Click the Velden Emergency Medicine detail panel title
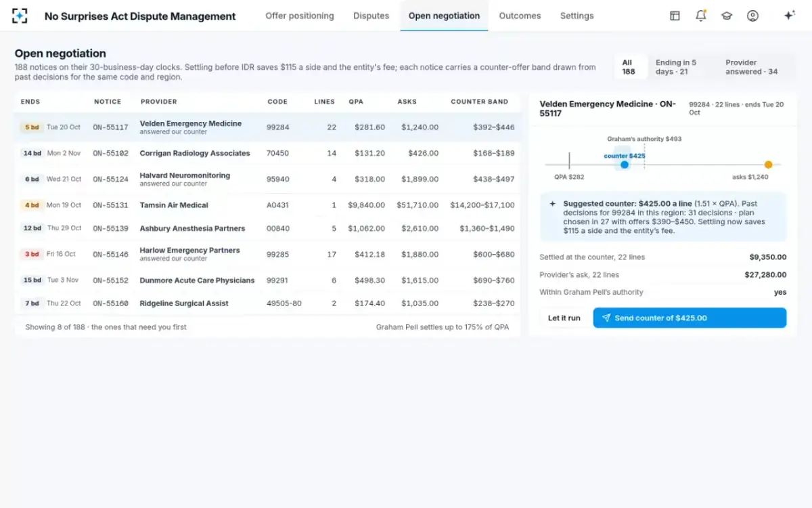Screen dimensions: 812x508 coord(607,109)
